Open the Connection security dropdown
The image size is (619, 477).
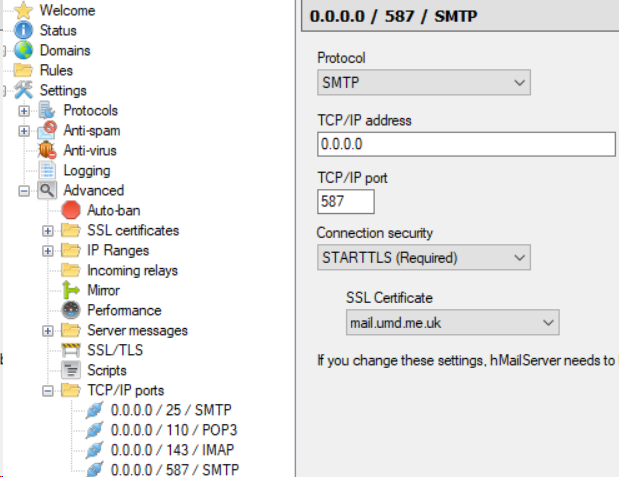click(x=424, y=257)
